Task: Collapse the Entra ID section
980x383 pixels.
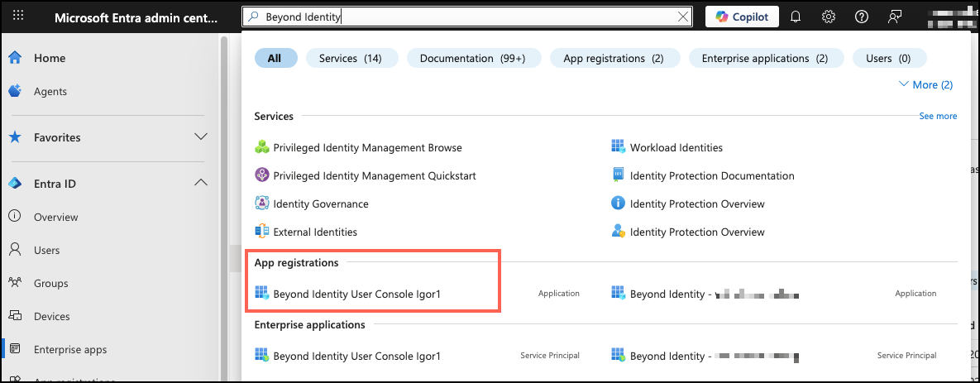Action: click(x=200, y=184)
